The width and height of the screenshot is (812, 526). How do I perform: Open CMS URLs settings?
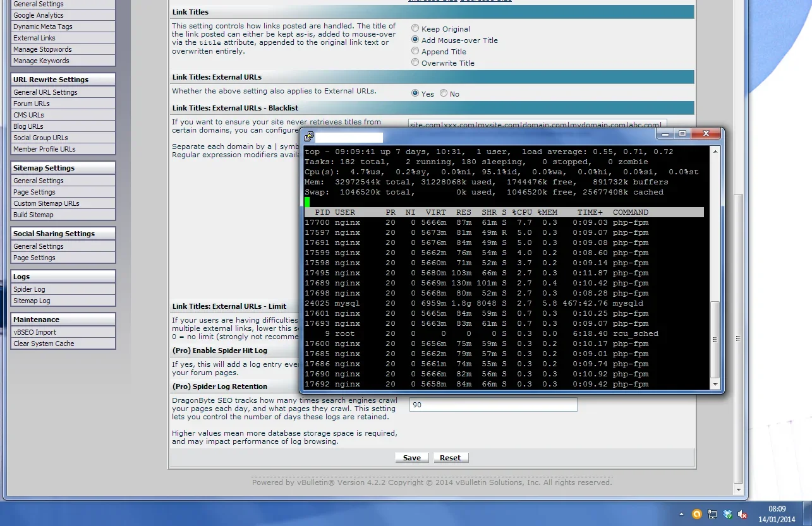(x=63, y=115)
